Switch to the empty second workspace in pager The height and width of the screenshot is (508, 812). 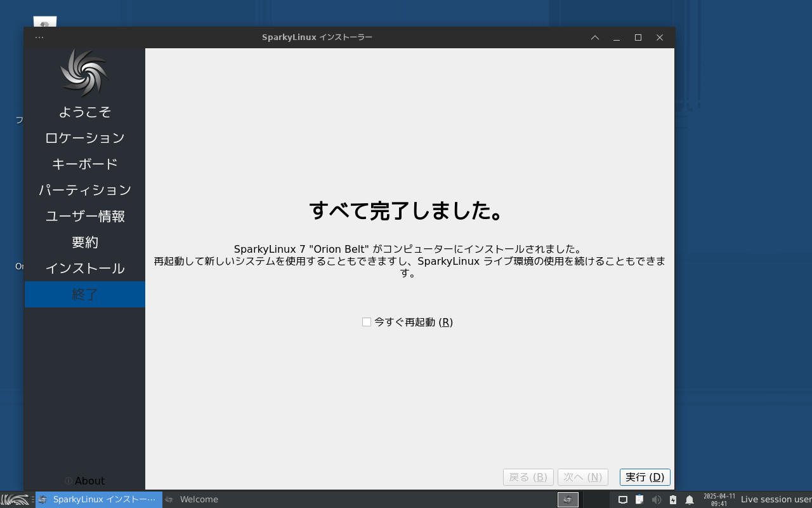point(596,500)
